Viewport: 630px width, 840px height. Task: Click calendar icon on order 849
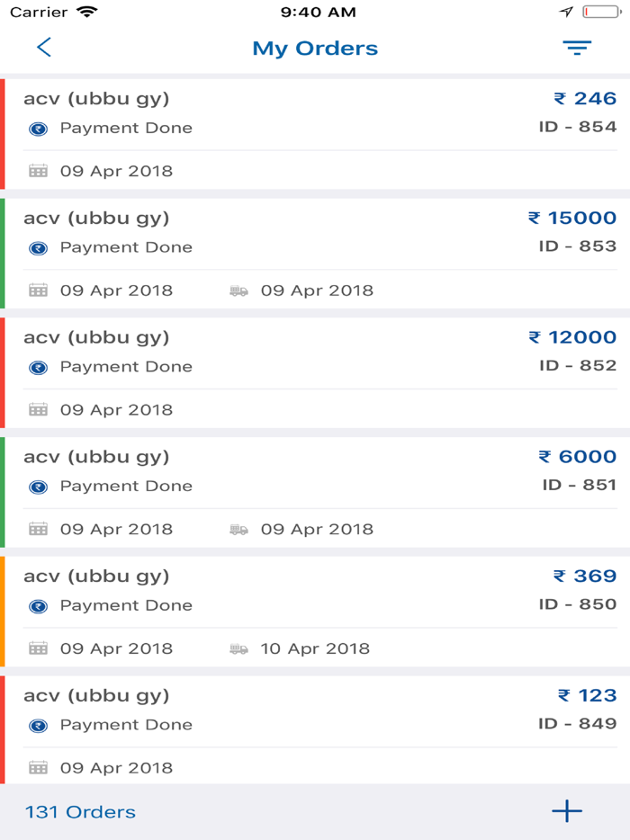pyautogui.click(x=38, y=768)
